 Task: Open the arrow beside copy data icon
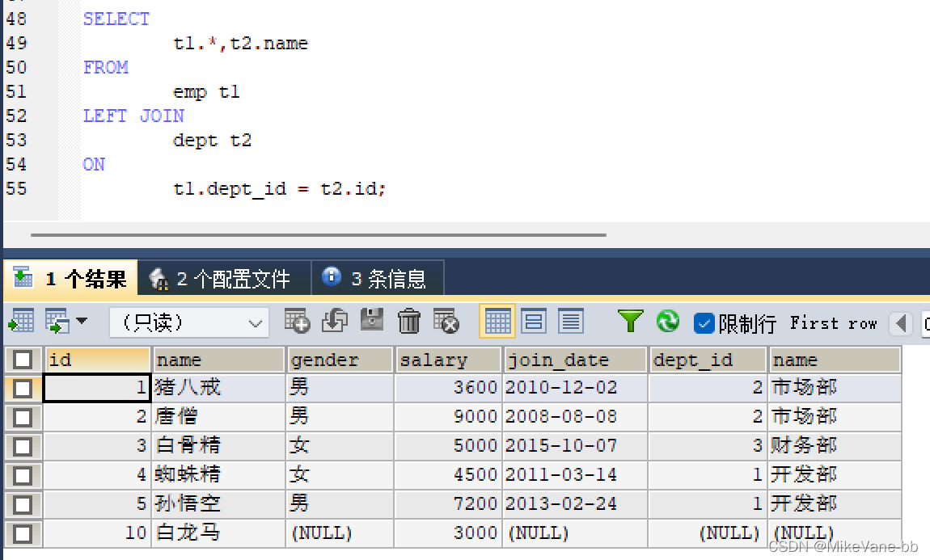pyautogui.click(x=82, y=321)
